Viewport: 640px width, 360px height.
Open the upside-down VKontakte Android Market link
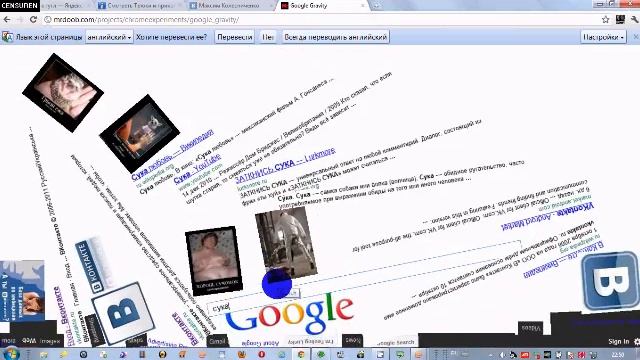point(547,216)
